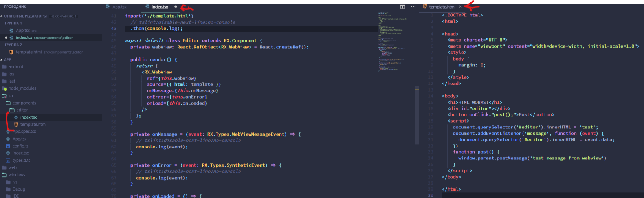This screenshot has width=644, height=198.
Task: Click the <!DOCTYPE html> line
Action: point(462,15)
